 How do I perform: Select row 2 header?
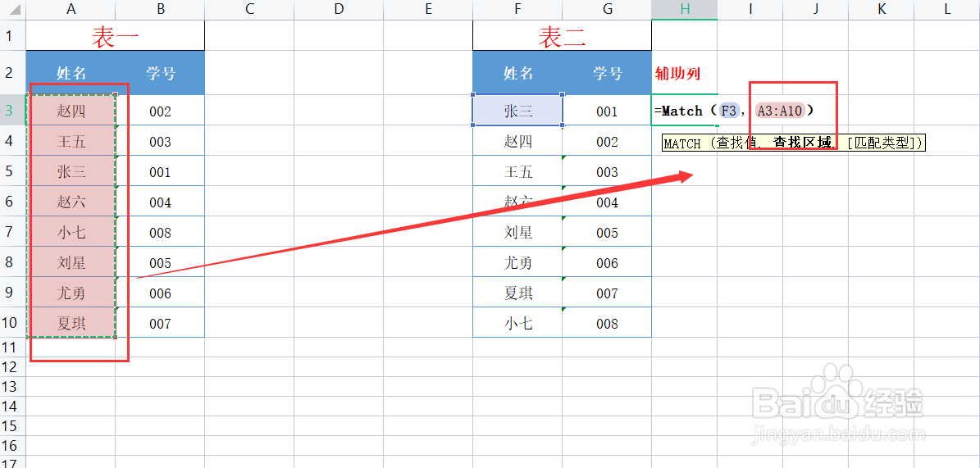12,72
